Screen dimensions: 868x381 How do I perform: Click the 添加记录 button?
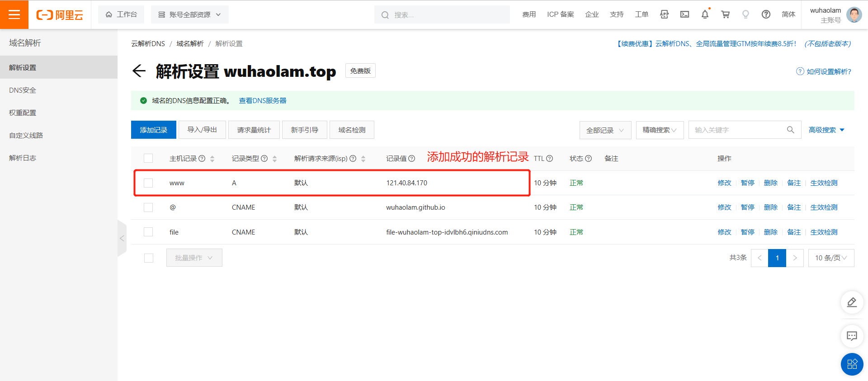[154, 130]
